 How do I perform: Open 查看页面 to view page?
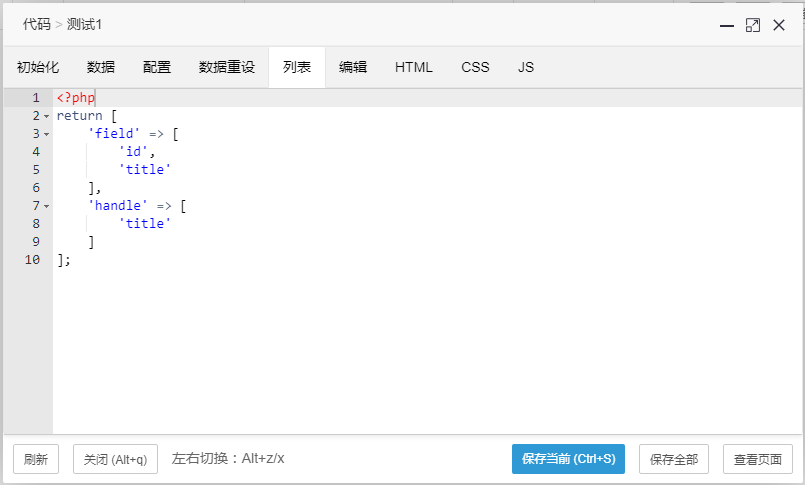pyautogui.click(x=758, y=459)
